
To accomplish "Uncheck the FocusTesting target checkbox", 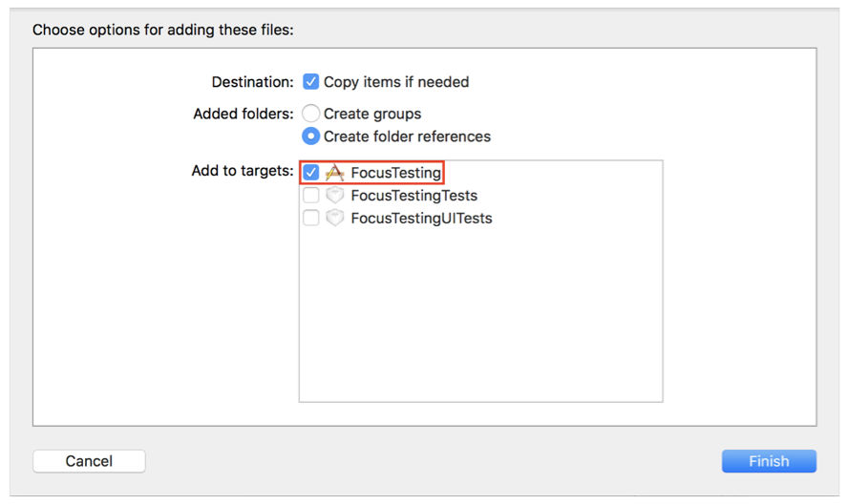I will pos(311,173).
